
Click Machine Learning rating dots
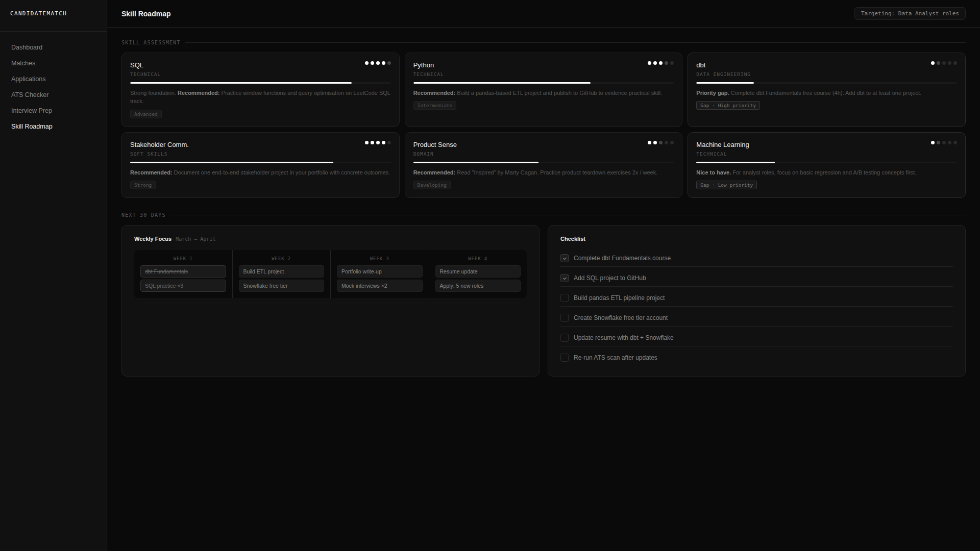tap(944, 143)
